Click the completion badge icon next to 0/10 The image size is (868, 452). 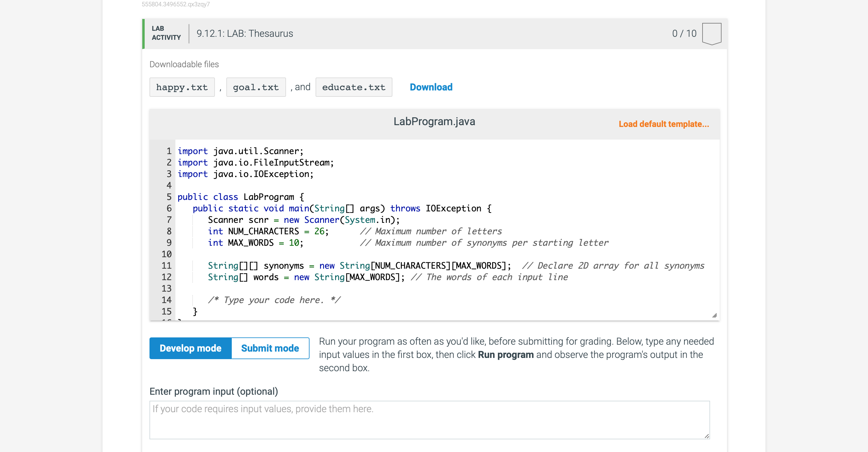(x=712, y=33)
